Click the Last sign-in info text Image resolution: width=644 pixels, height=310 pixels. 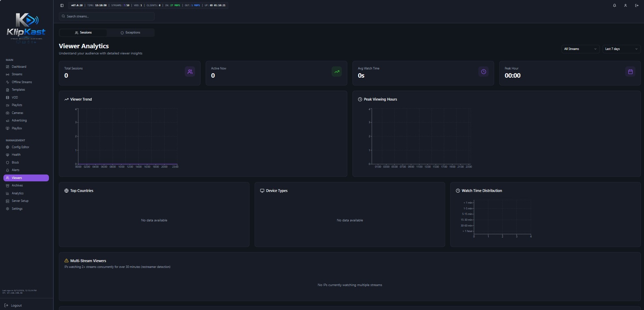[19, 292]
